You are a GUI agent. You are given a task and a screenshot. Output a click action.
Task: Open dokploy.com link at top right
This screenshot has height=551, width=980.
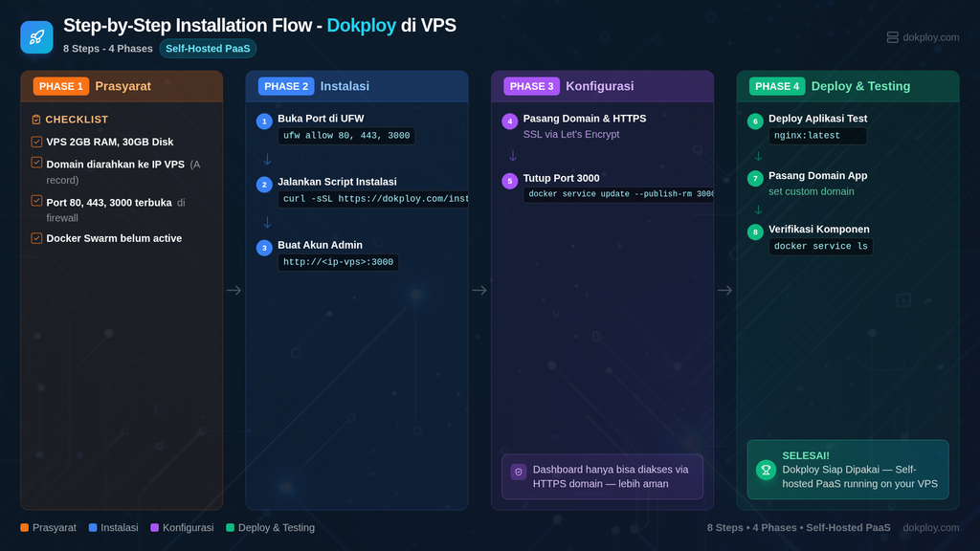pos(930,37)
